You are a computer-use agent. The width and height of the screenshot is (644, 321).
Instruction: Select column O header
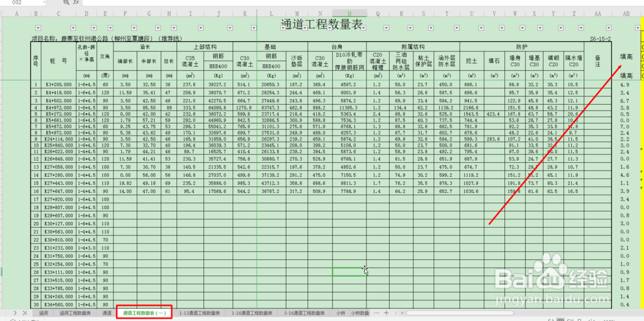(350, 14)
